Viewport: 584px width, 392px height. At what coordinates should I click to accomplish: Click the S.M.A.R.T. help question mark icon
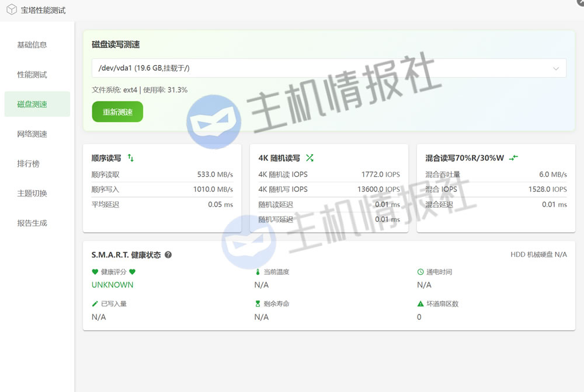coord(168,255)
